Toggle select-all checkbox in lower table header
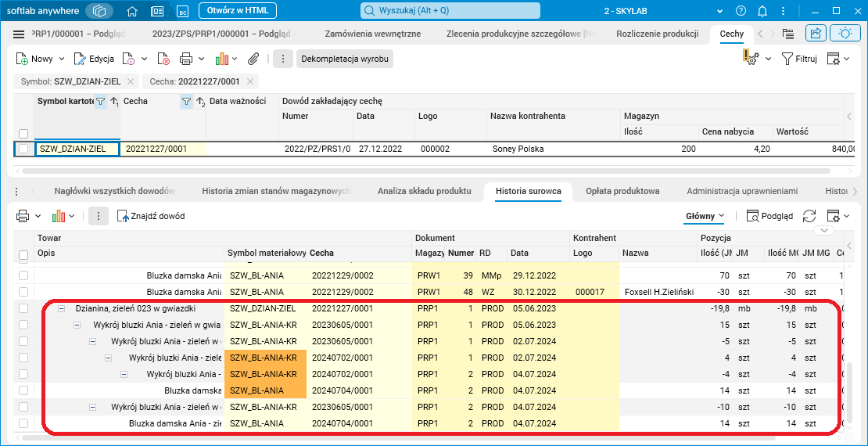868x446 pixels. click(x=23, y=255)
